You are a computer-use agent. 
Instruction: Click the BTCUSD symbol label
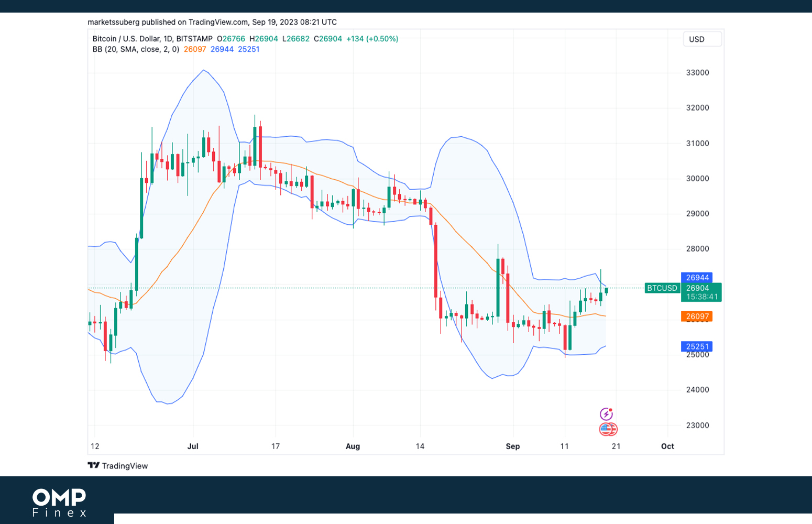tap(662, 288)
